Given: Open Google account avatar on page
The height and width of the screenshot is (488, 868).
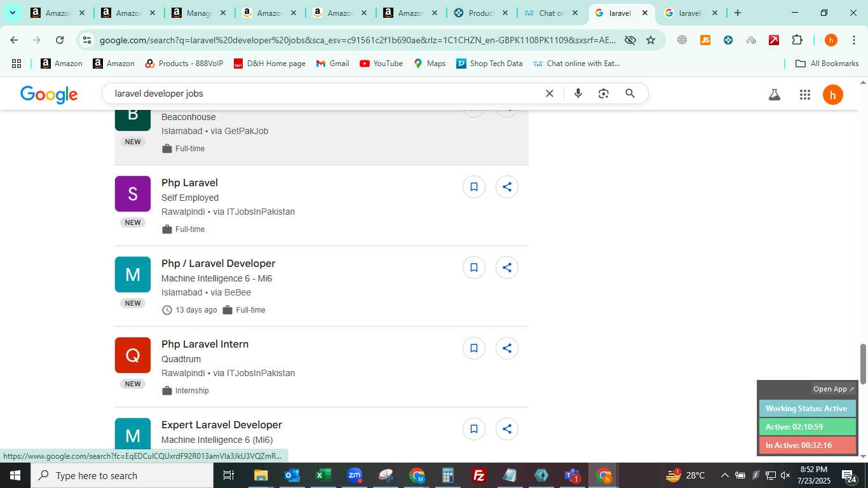Looking at the screenshot, I should pos(833,95).
